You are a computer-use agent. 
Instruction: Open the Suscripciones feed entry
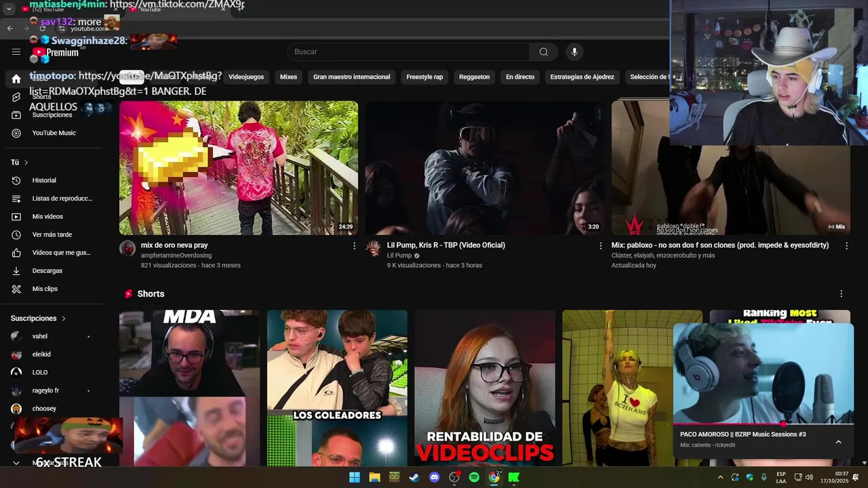(x=52, y=115)
